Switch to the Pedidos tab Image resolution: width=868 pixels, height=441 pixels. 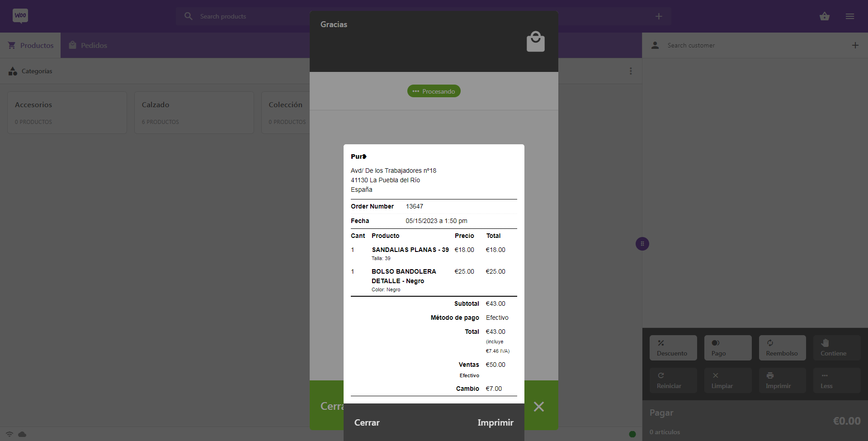click(88, 45)
